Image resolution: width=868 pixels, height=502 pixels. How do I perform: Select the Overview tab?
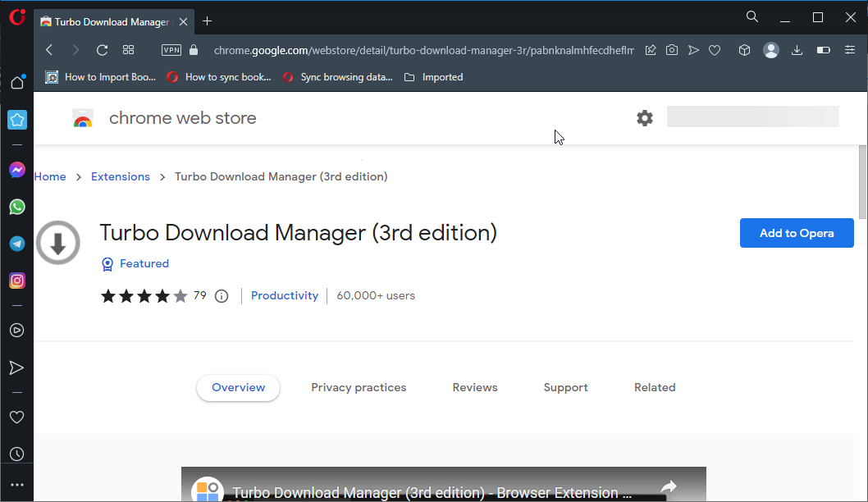pyautogui.click(x=238, y=387)
